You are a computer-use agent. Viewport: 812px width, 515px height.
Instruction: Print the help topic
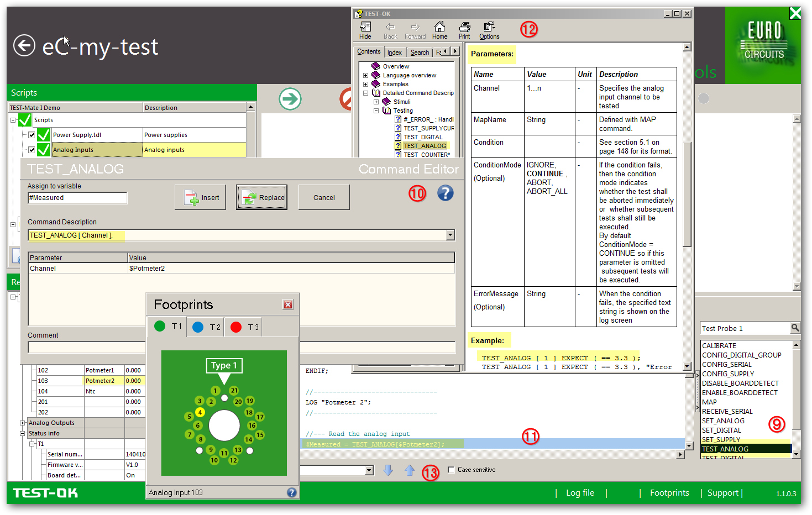click(x=464, y=30)
